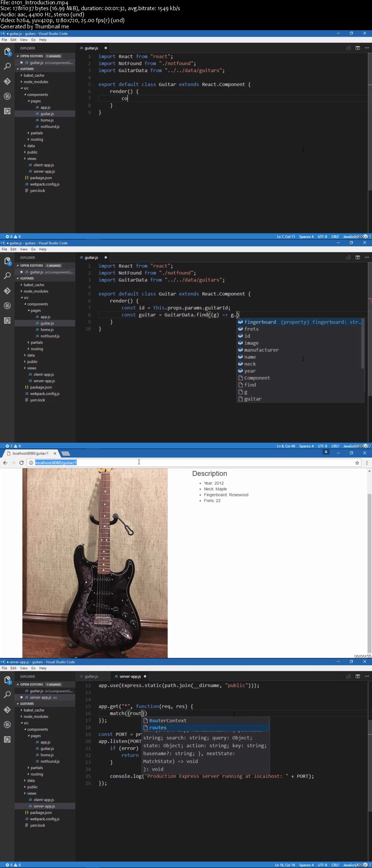The height and width of the screenshot is (868, 372).
Task: Open notfound.js in window with 'co' on line 7
Action: point(50,127)
